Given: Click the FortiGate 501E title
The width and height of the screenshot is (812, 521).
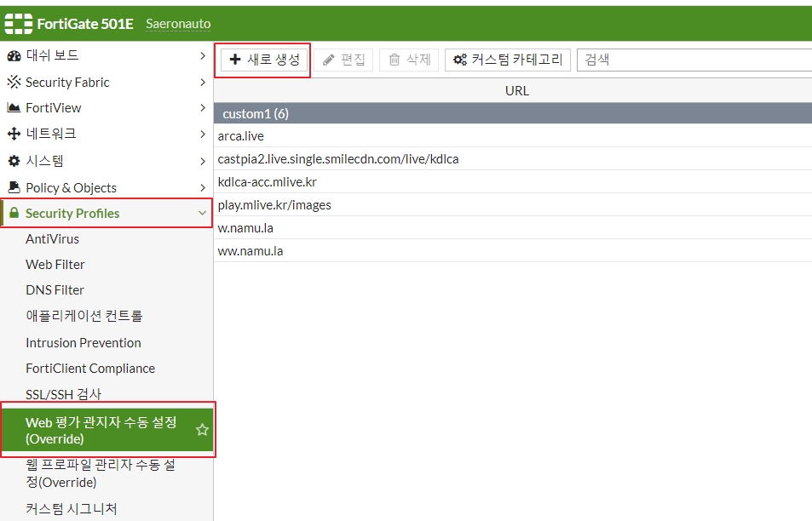Looking at the screenshot, I should point(85,24).
